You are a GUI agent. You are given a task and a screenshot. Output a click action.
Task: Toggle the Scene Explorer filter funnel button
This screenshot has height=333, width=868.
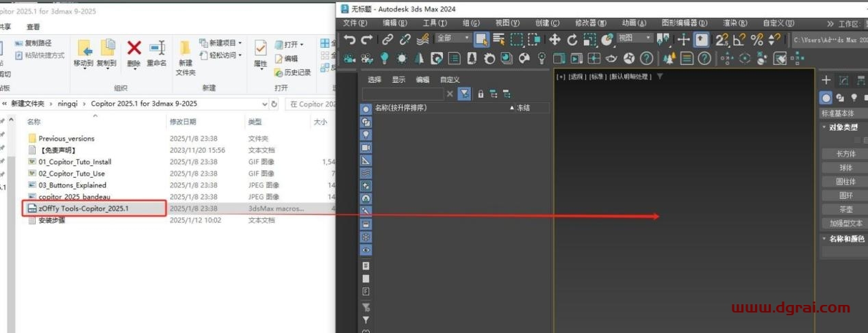tap(464, 94)
